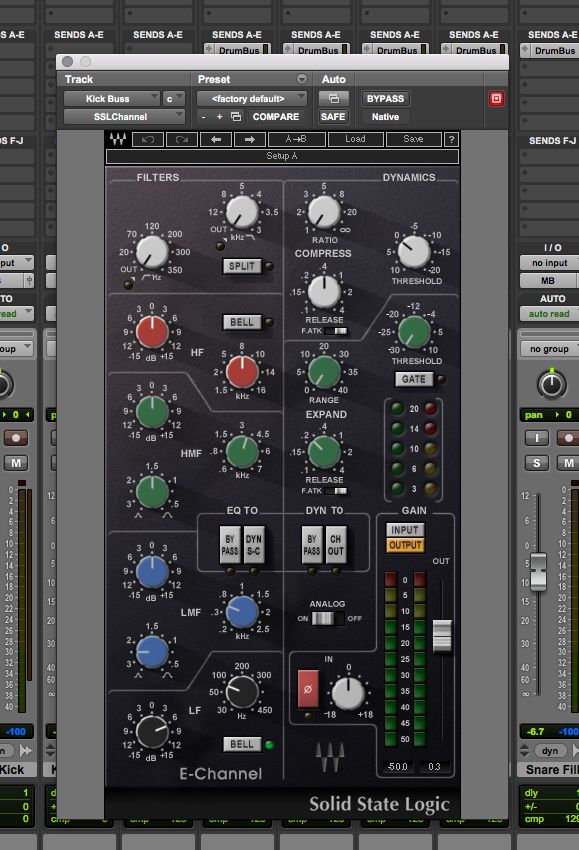
Task: Click the green HMF Q knob
Action: click(x=152, y=492)
